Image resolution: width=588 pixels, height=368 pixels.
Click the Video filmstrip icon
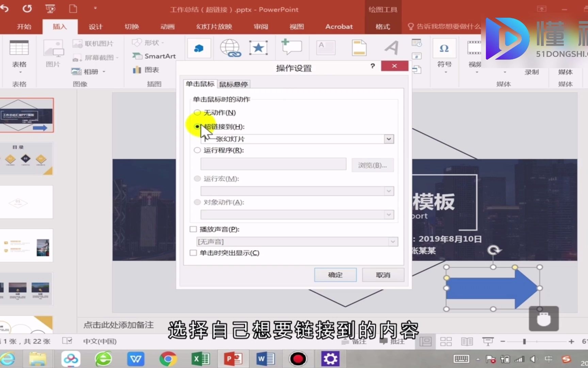coord(474,48)
